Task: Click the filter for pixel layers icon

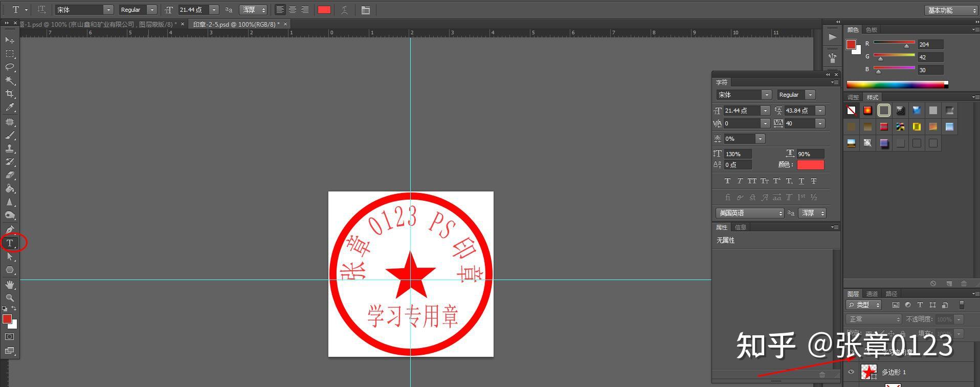Action: click(896, 305)
